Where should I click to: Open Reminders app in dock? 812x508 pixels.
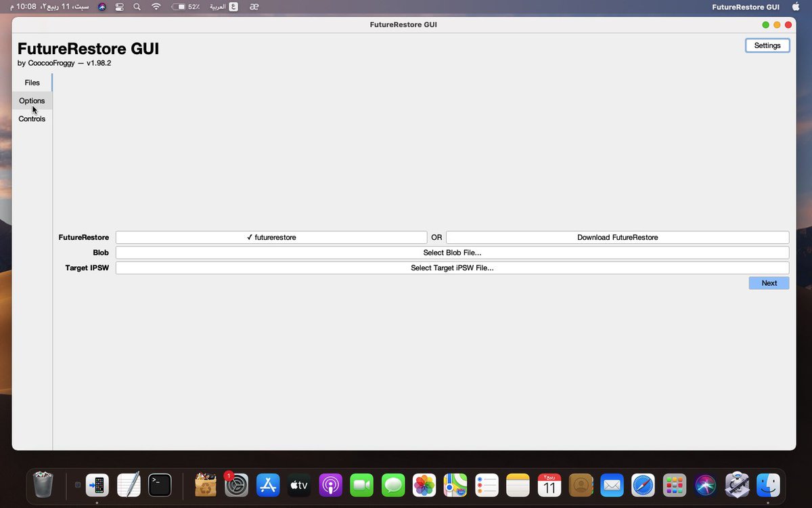click(487, 485)
